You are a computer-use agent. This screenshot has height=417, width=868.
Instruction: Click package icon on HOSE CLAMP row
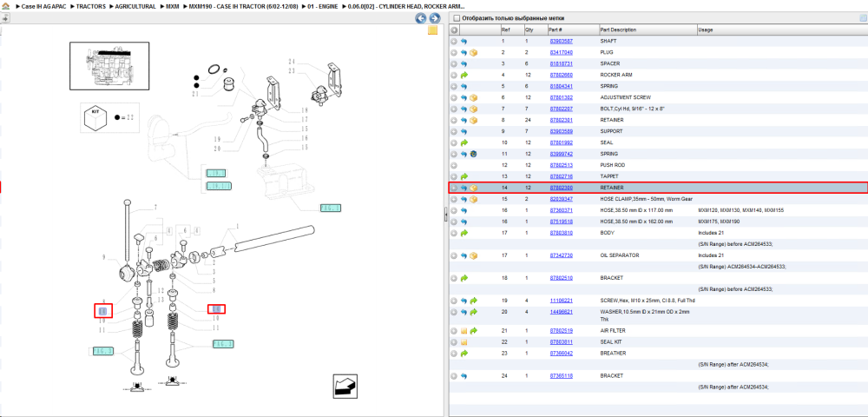pyautogui.click(x=474, y=199)
